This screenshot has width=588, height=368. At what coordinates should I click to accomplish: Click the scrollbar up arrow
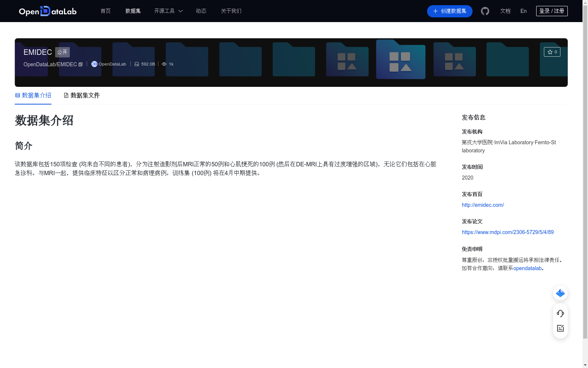(x=585, y=3)
